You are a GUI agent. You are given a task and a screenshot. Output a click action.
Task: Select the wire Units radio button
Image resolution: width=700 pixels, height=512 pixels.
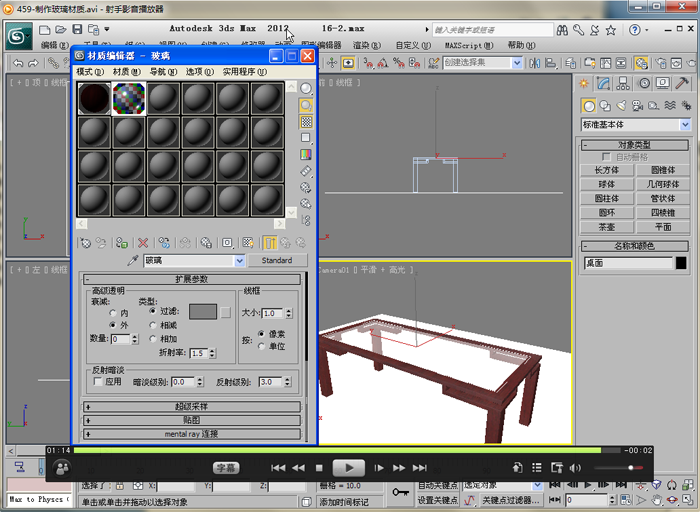[262, 346]
